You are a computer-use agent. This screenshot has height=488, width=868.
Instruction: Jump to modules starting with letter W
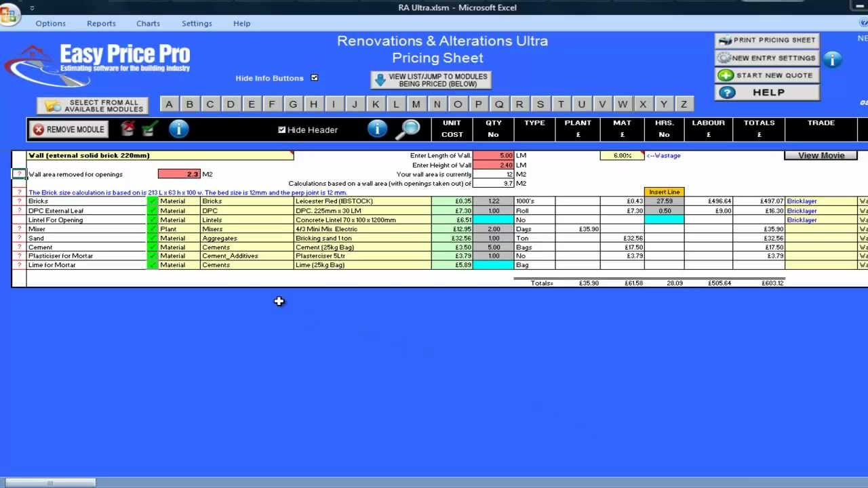coord(623,104)
